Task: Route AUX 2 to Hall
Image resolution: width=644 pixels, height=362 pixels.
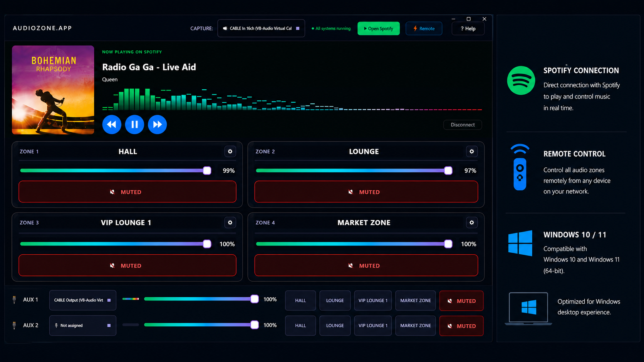Action: pyautogui.click(x=300, y=325)
